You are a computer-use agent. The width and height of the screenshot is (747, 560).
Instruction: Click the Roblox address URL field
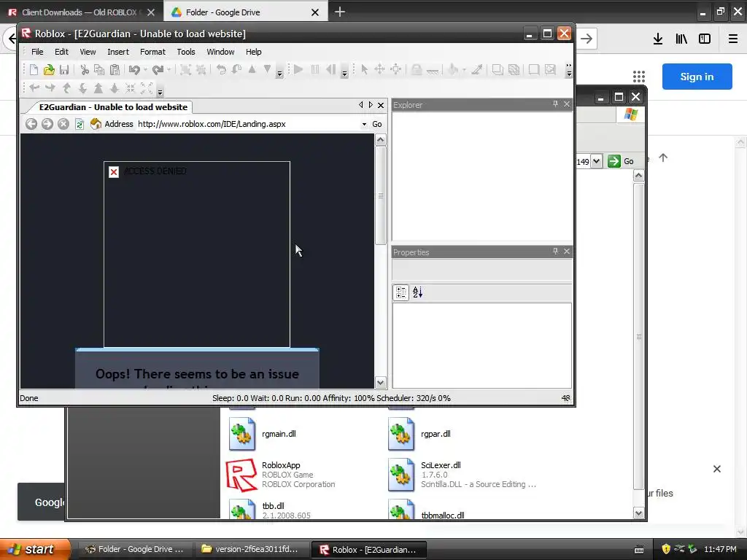click(248, 124)
